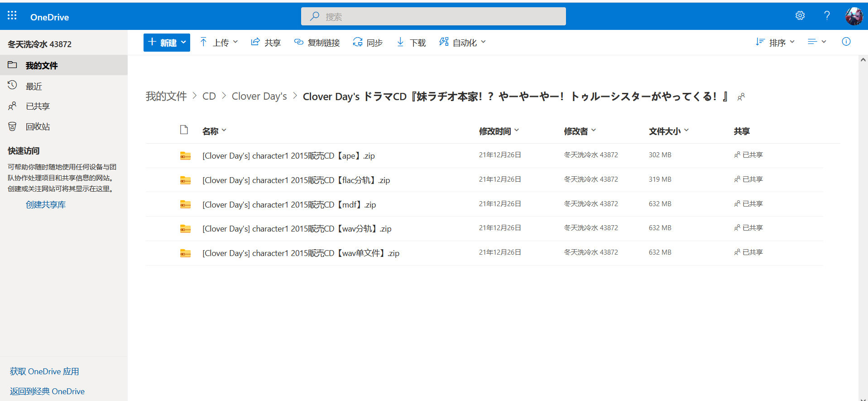
Task: Click the search (搜索) input box
Action: 433,17
